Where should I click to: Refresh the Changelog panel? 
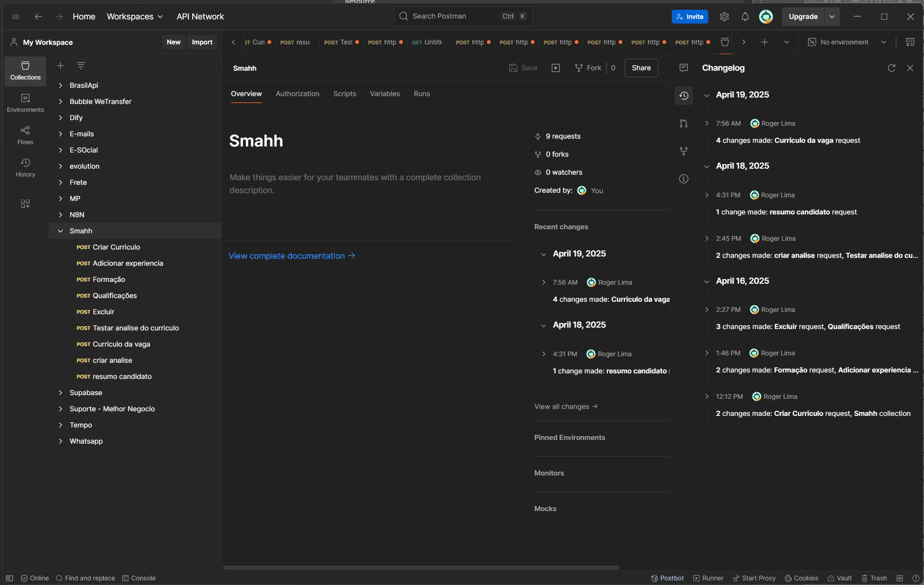(x=891, y=68)
